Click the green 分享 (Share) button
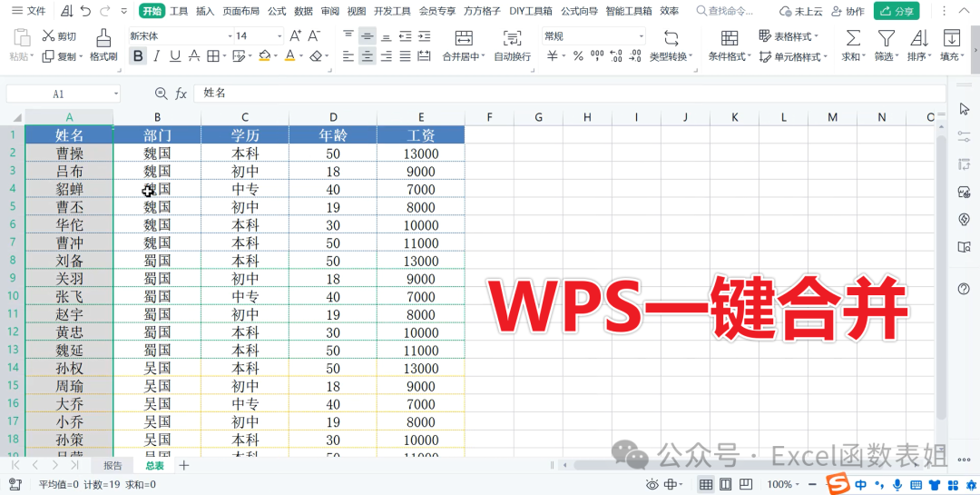The height and width of the screenshot is (495, 980). click(897, 11)
